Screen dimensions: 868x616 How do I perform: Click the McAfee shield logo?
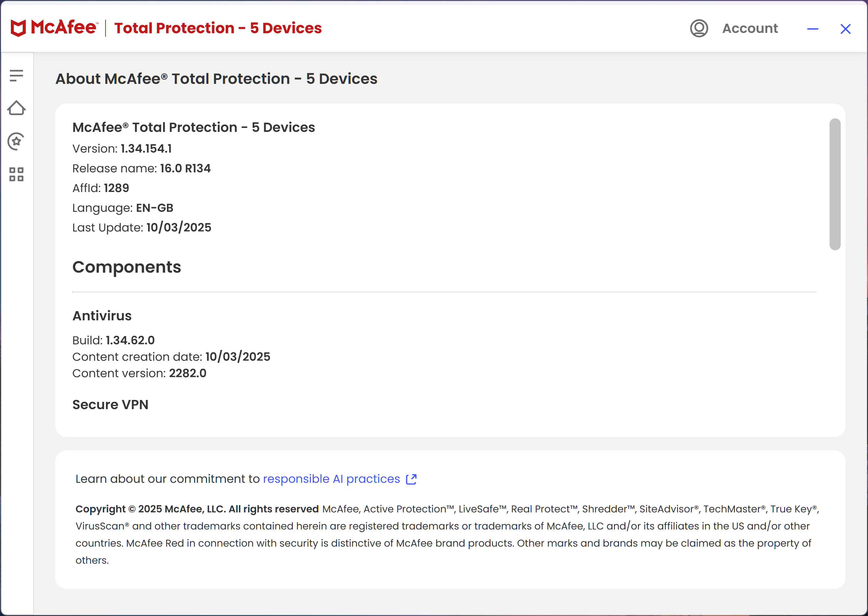pos(19,28)
